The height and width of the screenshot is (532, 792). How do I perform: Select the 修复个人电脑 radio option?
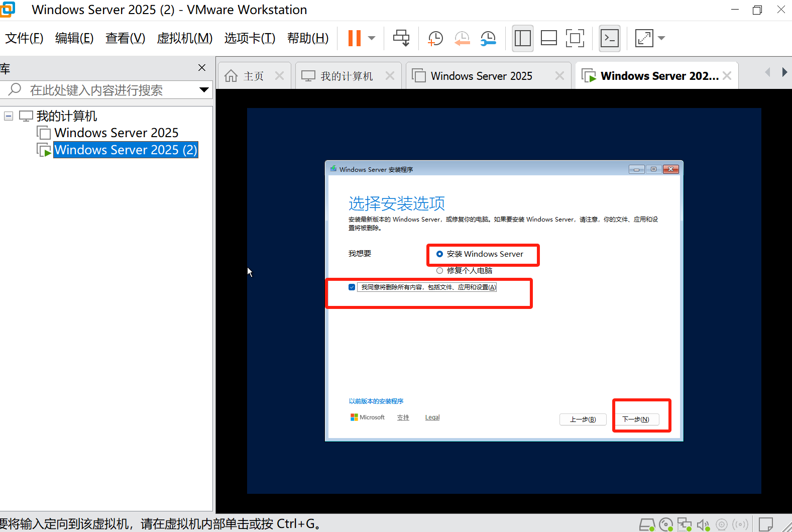click(x=439, y=271)
